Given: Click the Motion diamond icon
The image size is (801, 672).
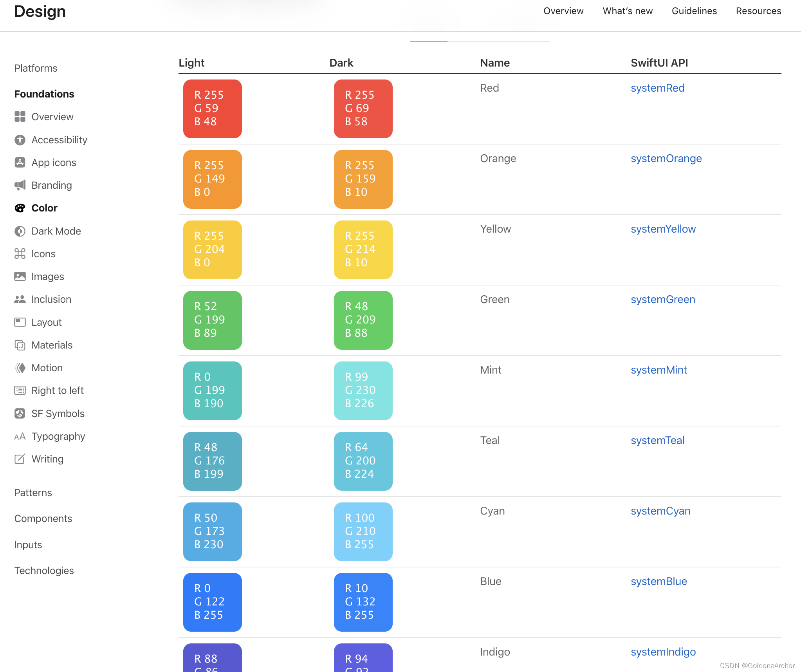Looking at the screenshot, I should click(20, 368).
